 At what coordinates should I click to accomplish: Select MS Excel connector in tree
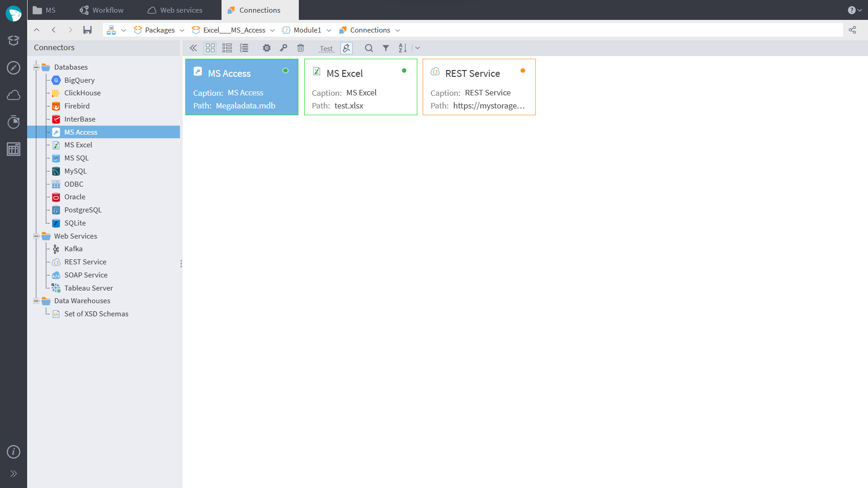(78, 145)
